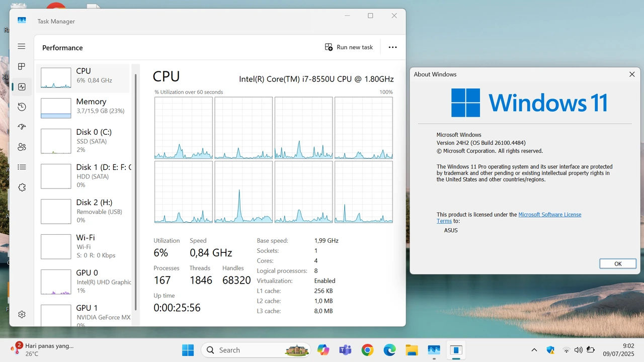Open Details page list icon
644x362 pixels.
tap(22, 167)
